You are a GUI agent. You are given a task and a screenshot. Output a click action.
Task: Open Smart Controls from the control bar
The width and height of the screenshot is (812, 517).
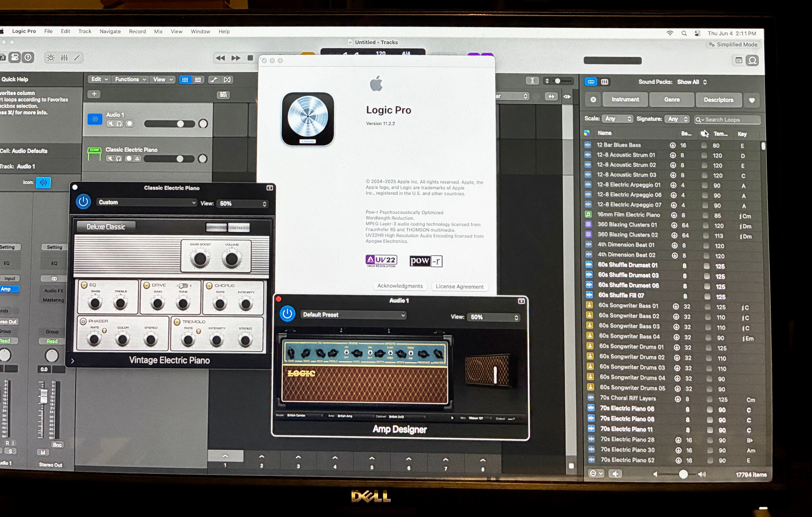pyautogui.click(x=51, y=58)
